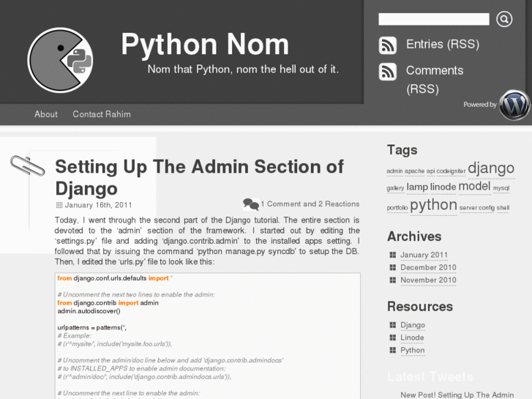This screenshot has width=532, height=399.
Task: Select the admin tag
Action: 394,171
